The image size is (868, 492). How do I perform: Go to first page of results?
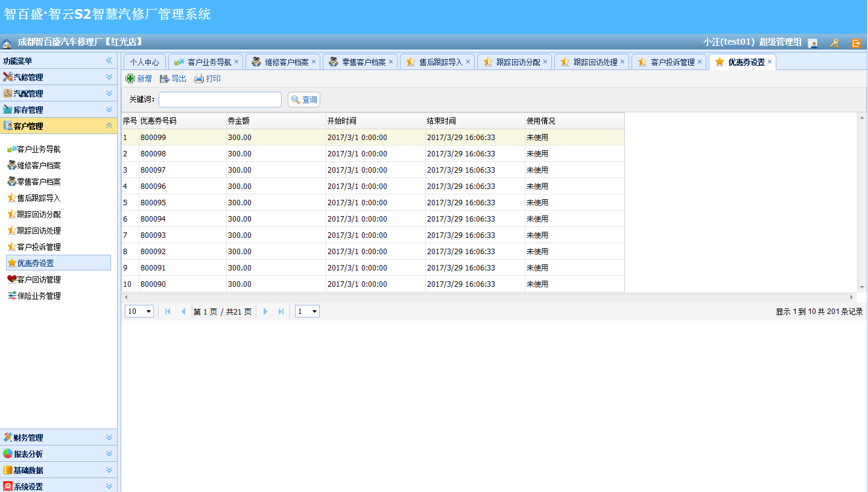(x=168, y=311)
